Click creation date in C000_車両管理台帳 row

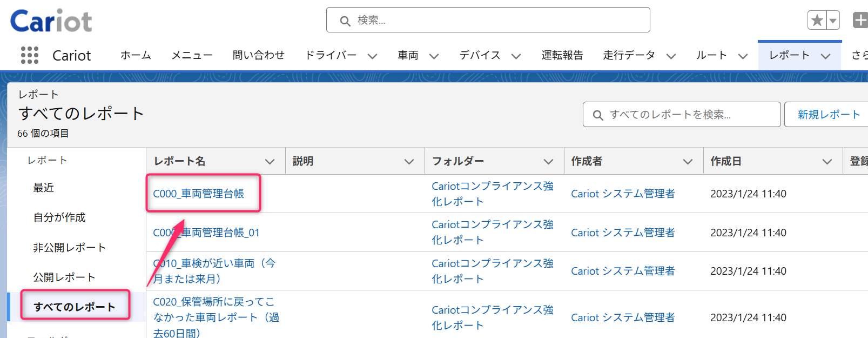[x=748, y=194]
